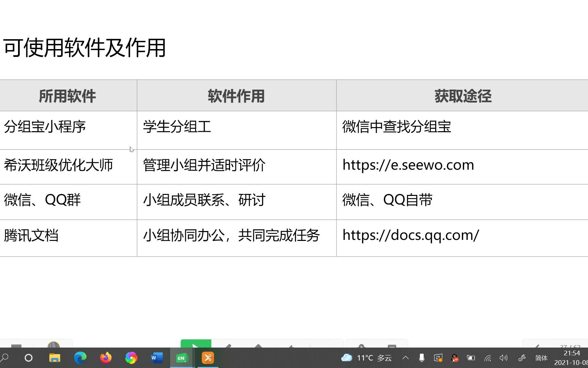The height and width of the screenshot is (368, 588).
Task: Click the 软件作用 column header
Action: pyautogui.click(x=236, y=96)
